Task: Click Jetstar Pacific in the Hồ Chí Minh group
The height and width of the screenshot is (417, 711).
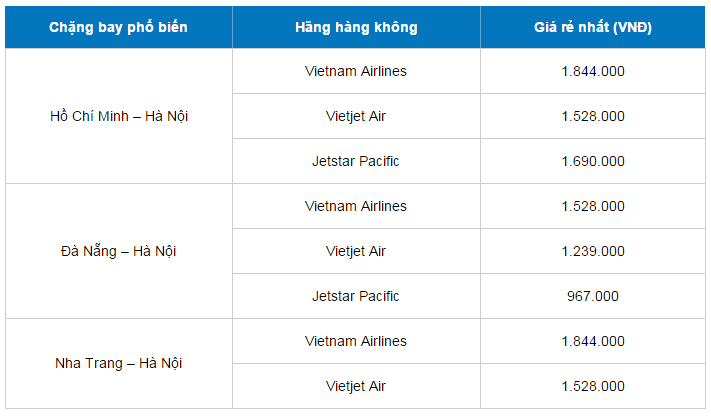Action: tap(356, 161)
